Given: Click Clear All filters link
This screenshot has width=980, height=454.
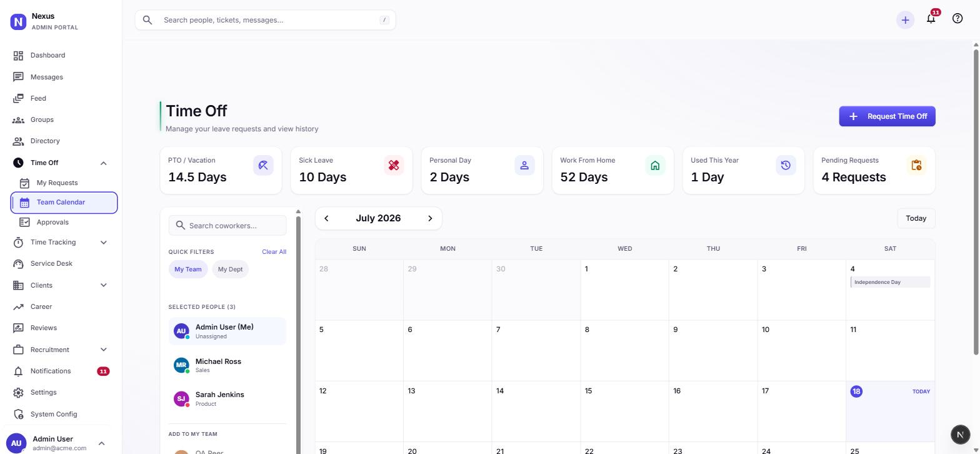Looking at the screenshot, I should pyautogui.click(x=274, y=252).
